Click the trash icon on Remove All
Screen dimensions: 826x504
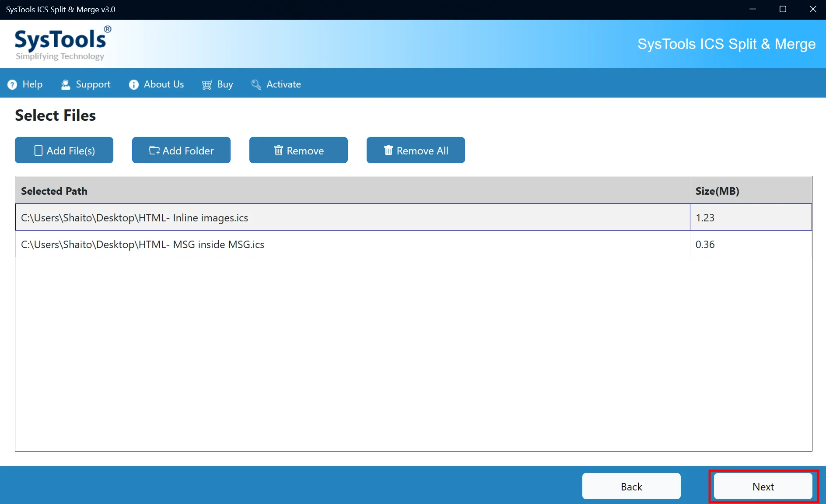(388, 150)
